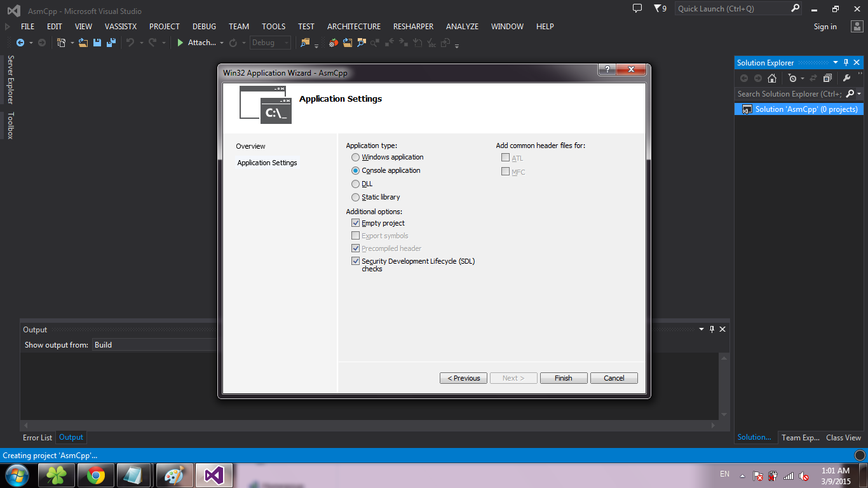
Task: Click the New Project toolbar icon
Action: pos(62,43)
